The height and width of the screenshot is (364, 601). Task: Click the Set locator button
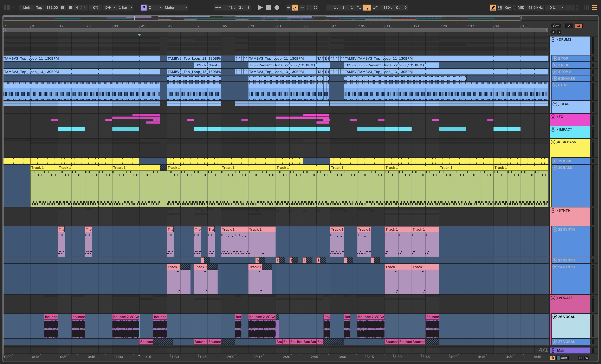point(556,26)
